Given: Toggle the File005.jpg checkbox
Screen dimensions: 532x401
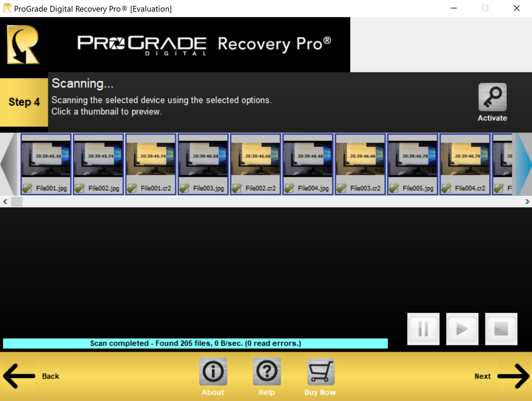Looking at the screenshot, I should pos(394,188).
